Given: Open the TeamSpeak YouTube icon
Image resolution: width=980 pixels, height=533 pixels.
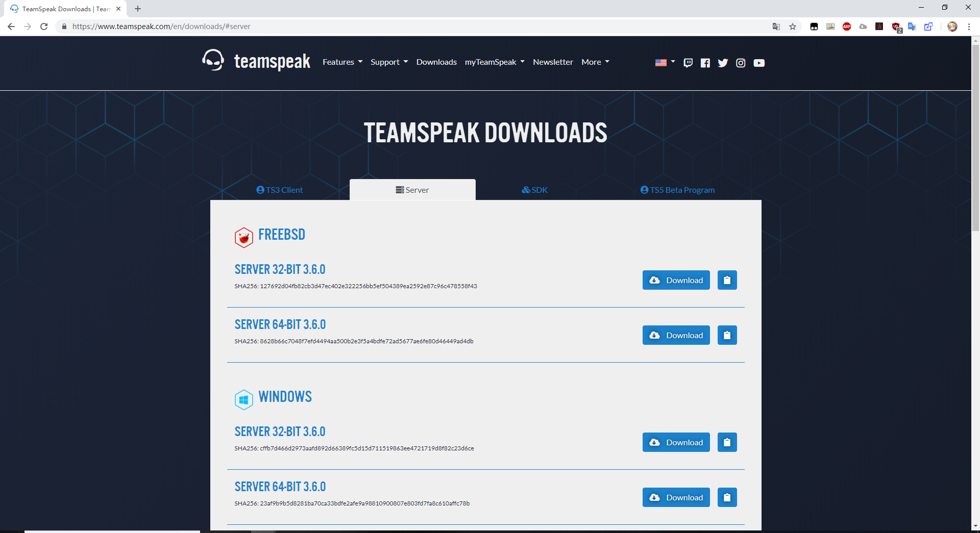Looking at the screenshot, I should [759, 63].
